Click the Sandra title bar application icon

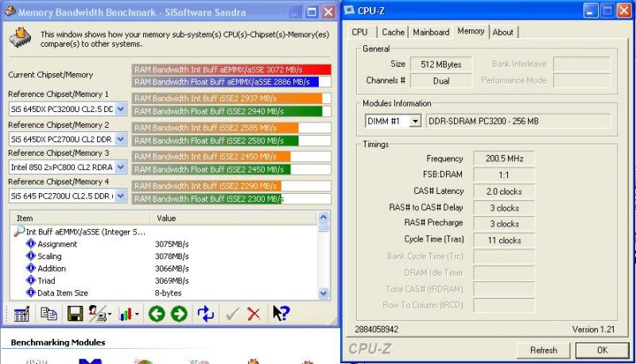[x=10, y=11]
